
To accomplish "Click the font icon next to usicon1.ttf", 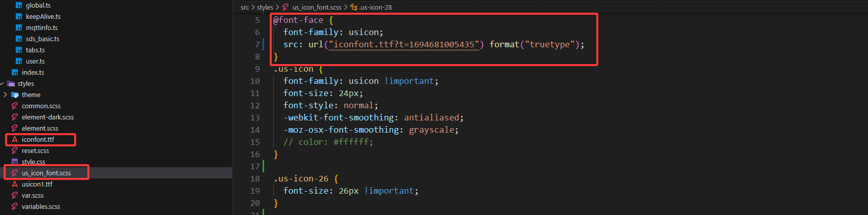I will 15,184.
